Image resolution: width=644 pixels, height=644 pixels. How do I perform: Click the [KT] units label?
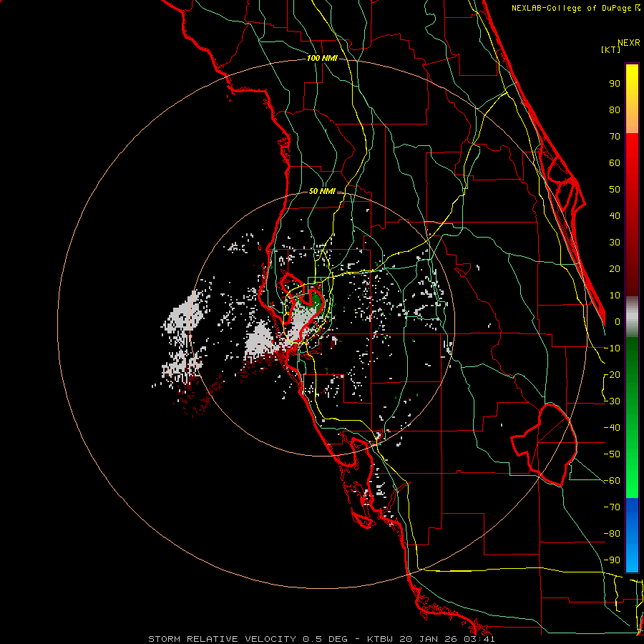coord(611,49)
